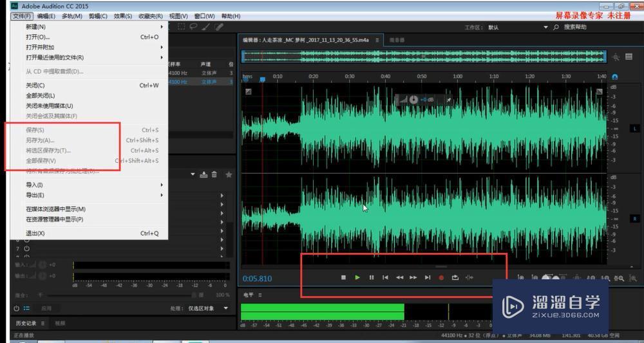Click the green Play button
The width and height of the screenshot is (644, 343).
point(357,278)
